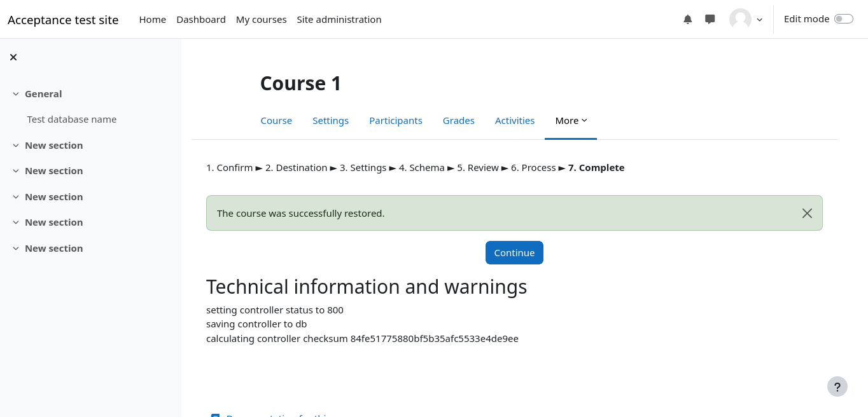
Task: Dismiss the successfully restored notification
Action: 807,213
